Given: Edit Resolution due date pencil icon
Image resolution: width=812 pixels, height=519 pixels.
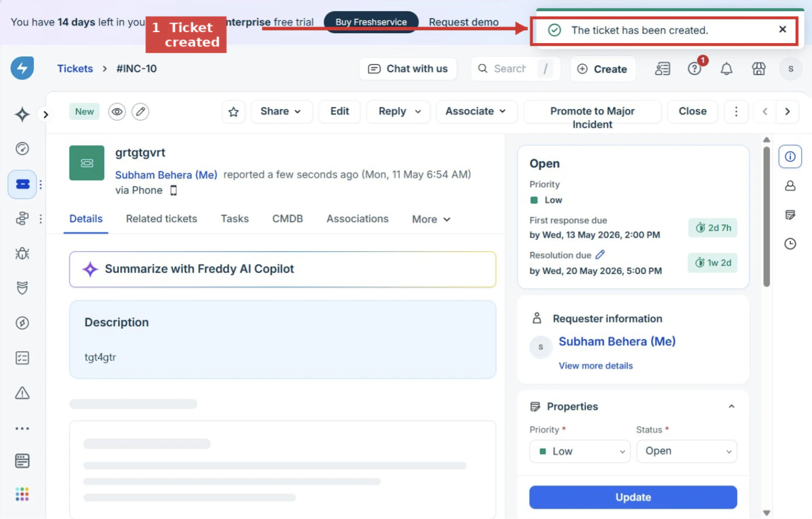Looking at the screenshot, I should [x=600, y=255].
